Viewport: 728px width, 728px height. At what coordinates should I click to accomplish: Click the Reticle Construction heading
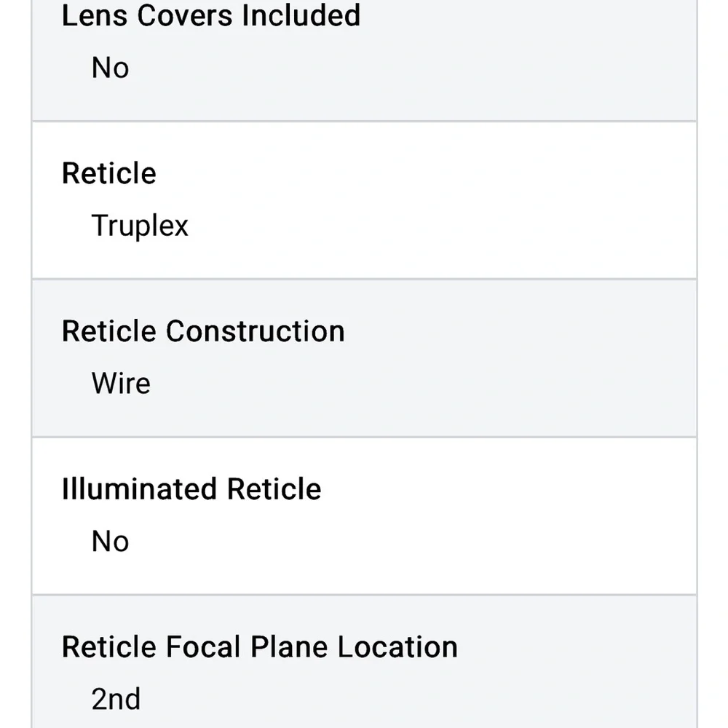coord(203,331)
